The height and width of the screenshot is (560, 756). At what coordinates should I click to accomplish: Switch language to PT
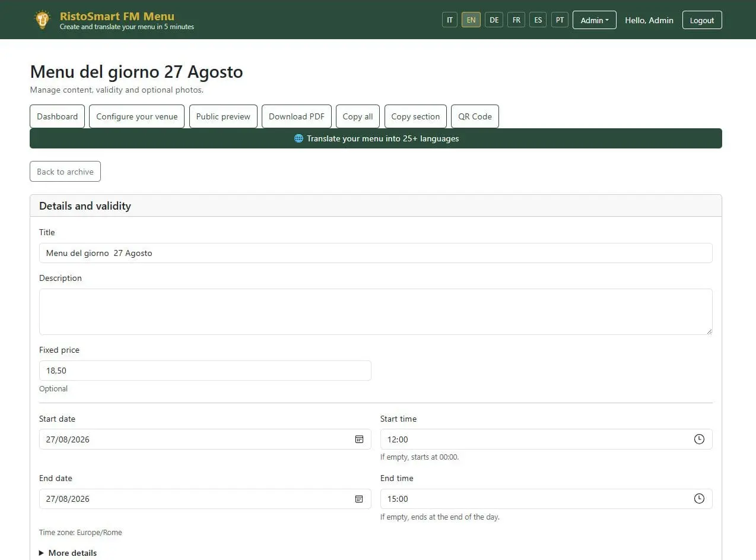(x=560, y=20)
